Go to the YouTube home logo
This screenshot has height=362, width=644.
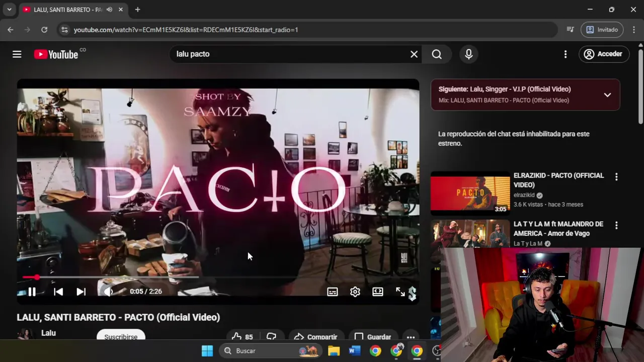[56, 54]
